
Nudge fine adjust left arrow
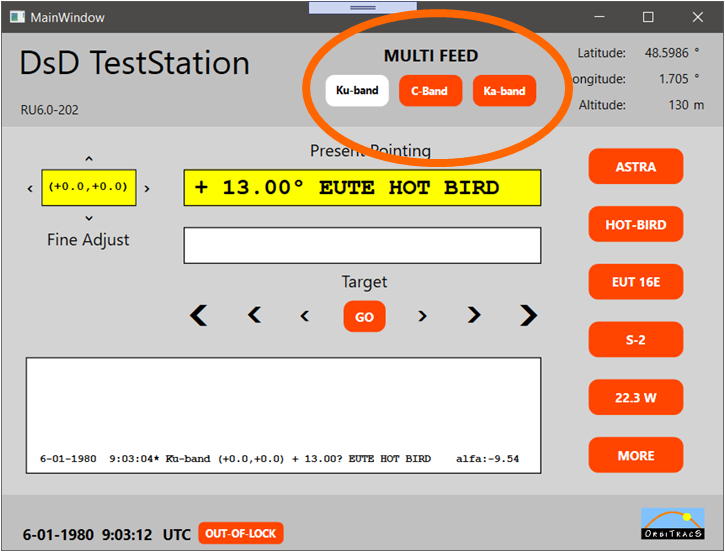pos(30,189)
